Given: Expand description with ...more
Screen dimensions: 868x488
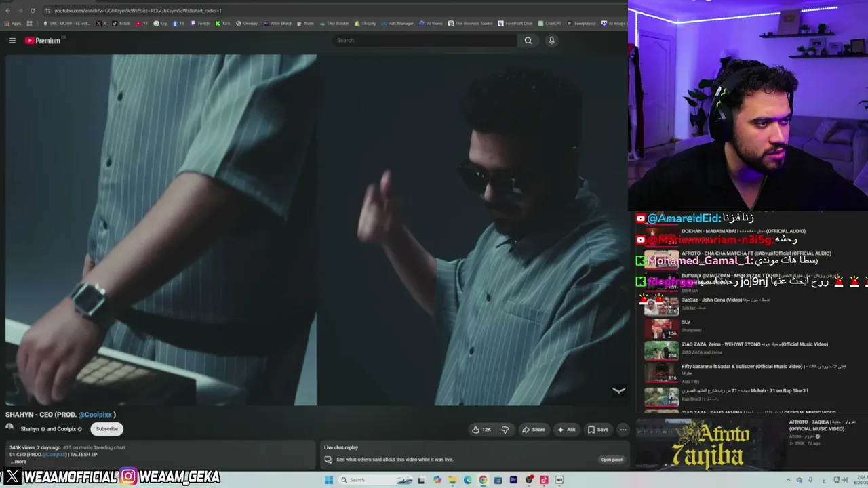Looking at the screenshot, I should [18, 462].
